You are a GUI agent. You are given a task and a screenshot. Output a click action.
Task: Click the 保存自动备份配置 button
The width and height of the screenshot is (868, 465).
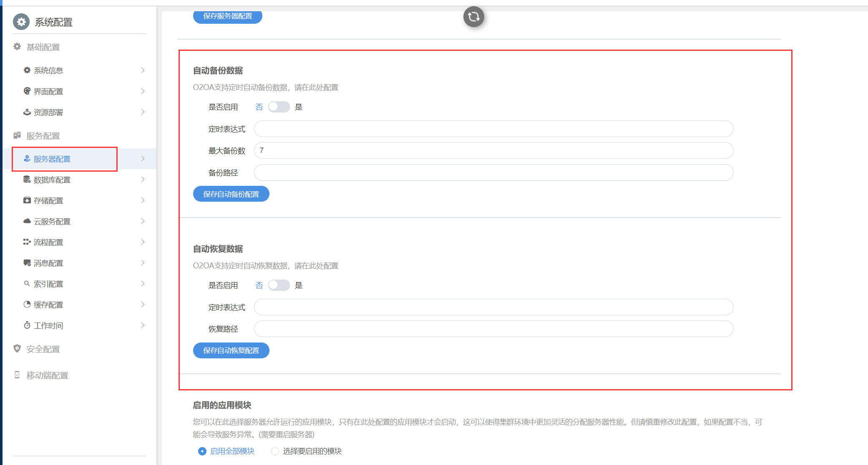pos(231,194)
